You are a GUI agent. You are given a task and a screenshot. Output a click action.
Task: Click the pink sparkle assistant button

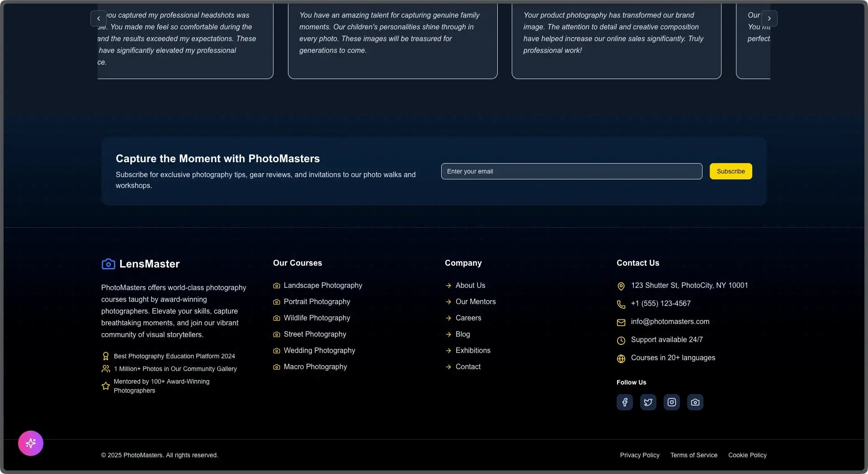31,443
